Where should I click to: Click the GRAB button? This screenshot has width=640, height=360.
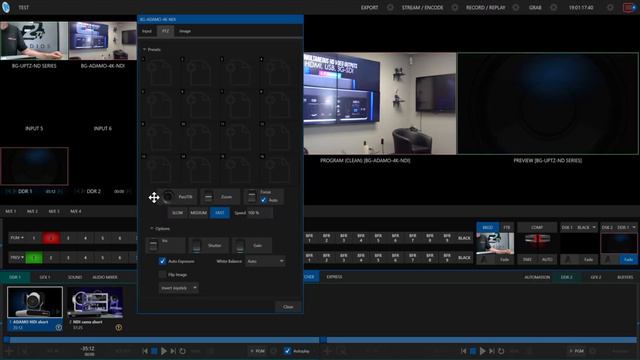(535, 7)
